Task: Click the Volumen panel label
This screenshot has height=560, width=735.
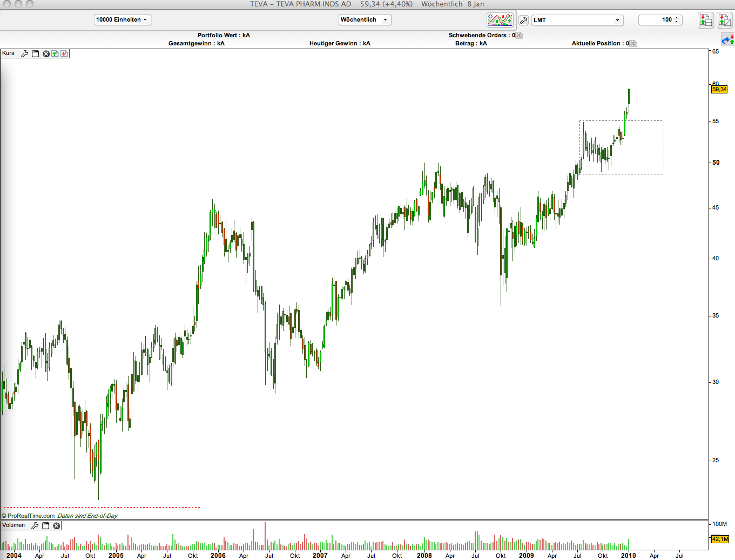Action: [x=14, y=525]
